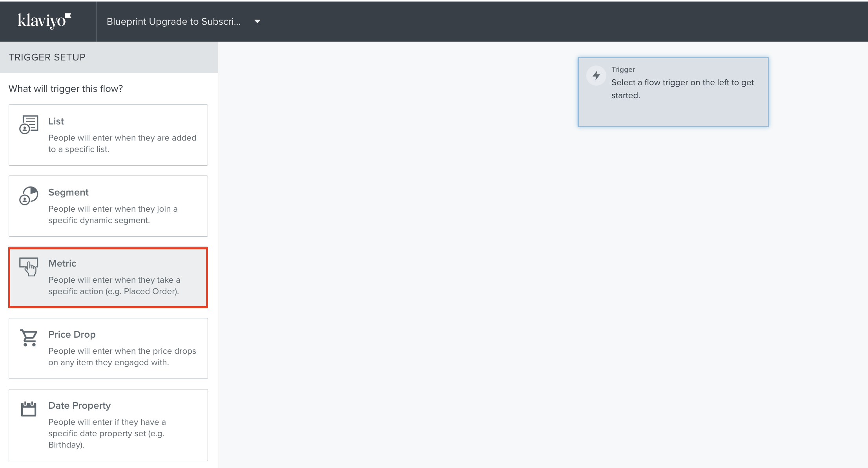The image size is (868, 468).
Task: Open the flow name dropdown arrow
Action: click(x=257, y=22)
